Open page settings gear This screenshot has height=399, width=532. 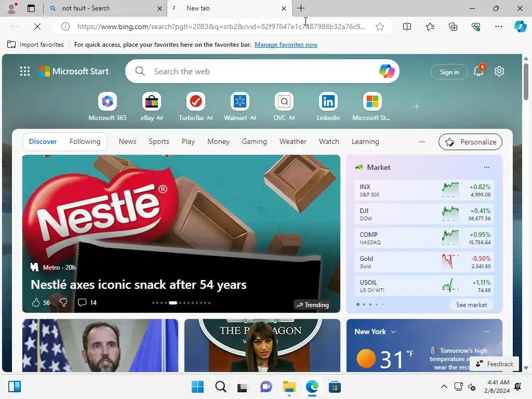(x=499, y=71)
